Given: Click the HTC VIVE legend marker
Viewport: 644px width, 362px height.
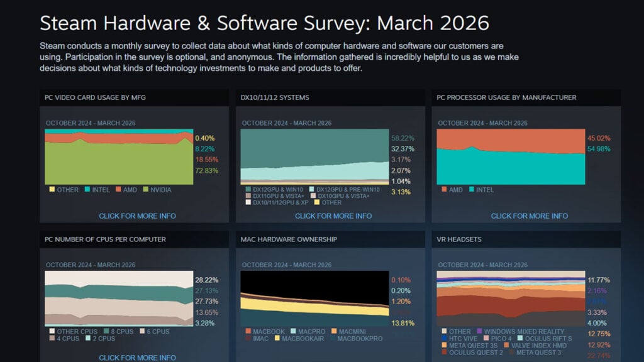Looking at the screenshot, I should coord(443,338).
